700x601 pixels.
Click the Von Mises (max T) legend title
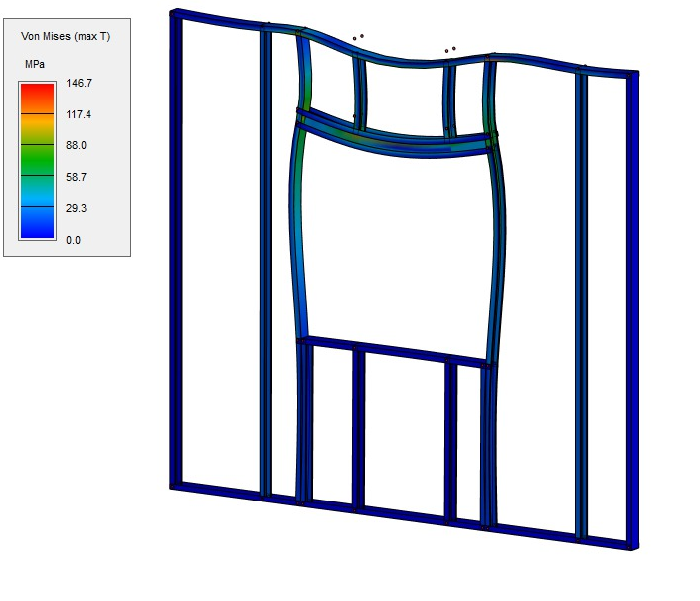(66, 36)
